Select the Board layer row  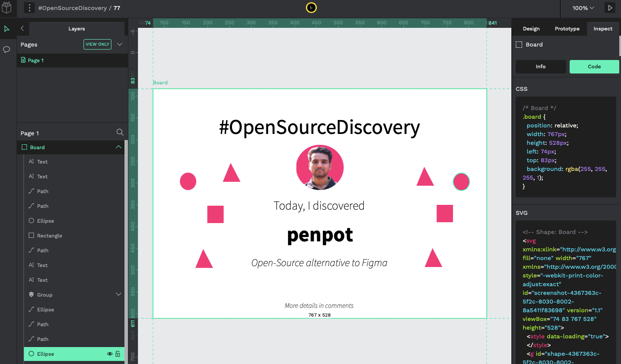point(70,147)
